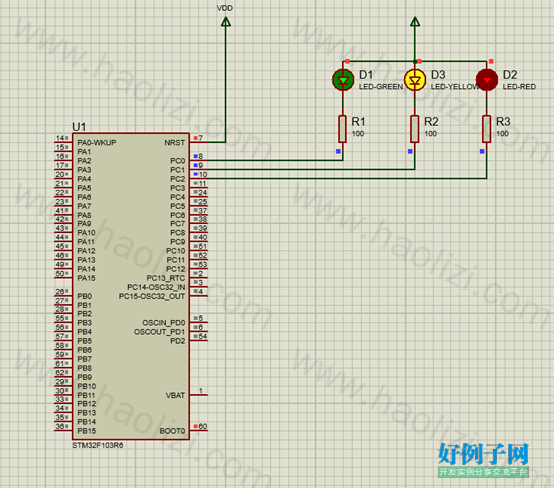Select the red LED D2 symbol
554x488 pixels.
pos(487,80)
